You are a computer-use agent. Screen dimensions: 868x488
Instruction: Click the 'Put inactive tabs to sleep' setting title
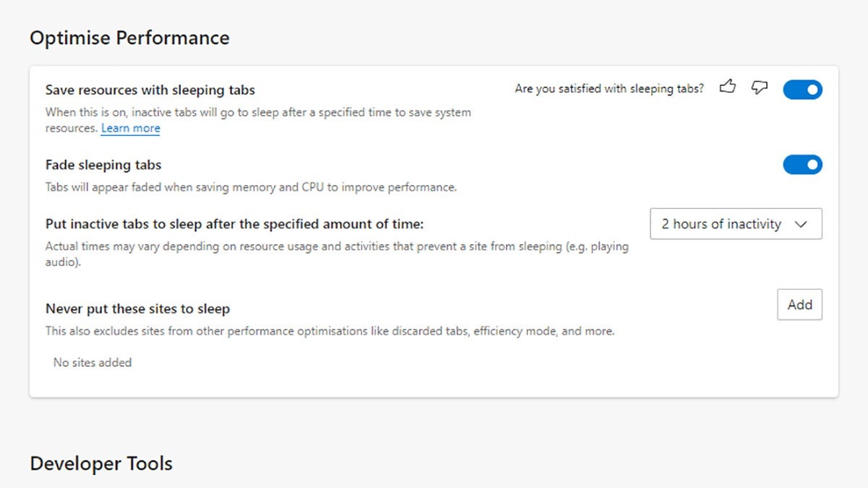234,224
